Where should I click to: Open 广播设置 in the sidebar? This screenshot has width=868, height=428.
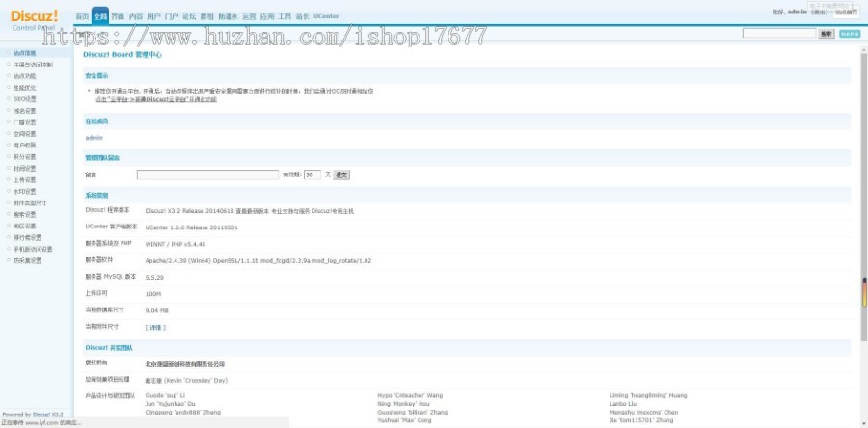[25, 122]
